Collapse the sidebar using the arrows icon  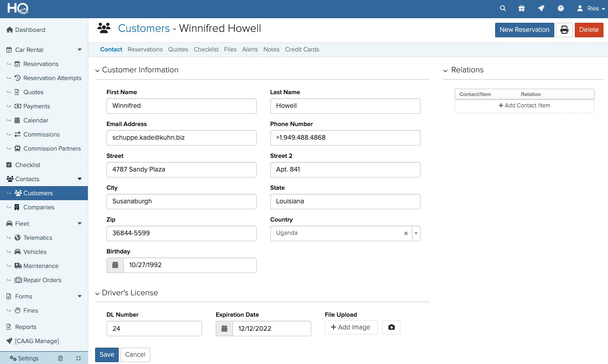(x=78, y=358)
